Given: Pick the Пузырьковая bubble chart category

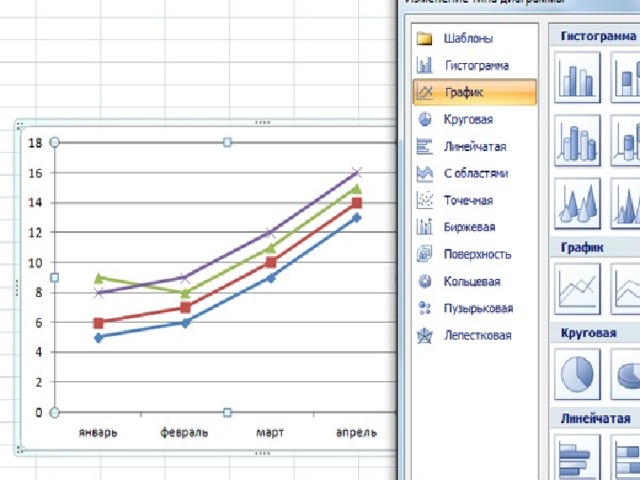Looking at the screenshot, I should (477, 309).
